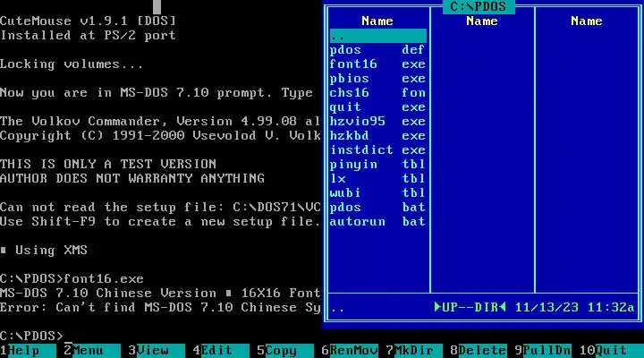Select file hzvio95.exe in panel

click(377, 121)
